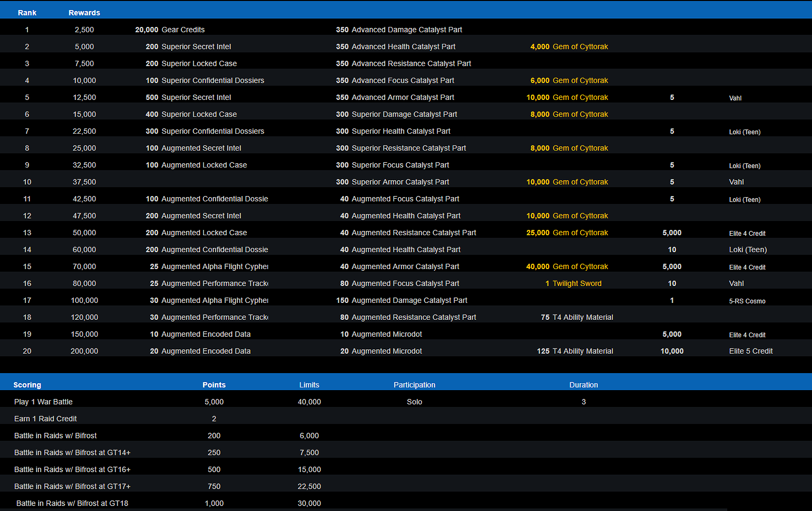
Task: Click Battle in Raids w/ Bifrost at GT16+
Action: click(72, 470)
